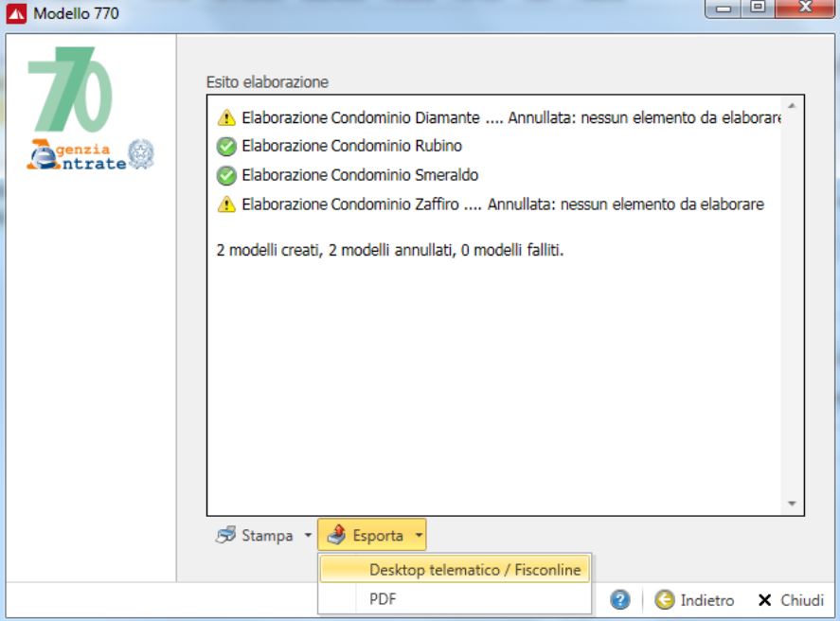Image resolution: width=840 pixels, height=621 pixels.
Task: Open help with the blue question mark icon
Action: coord(620,599)
